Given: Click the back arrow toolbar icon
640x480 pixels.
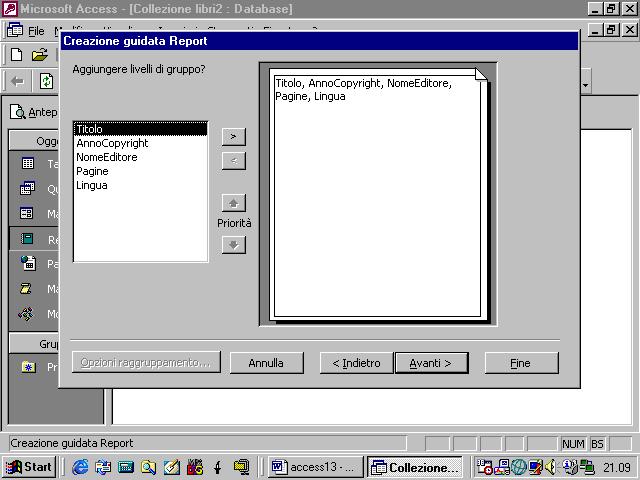Looking at the screenshot, I should coord(17,81).
